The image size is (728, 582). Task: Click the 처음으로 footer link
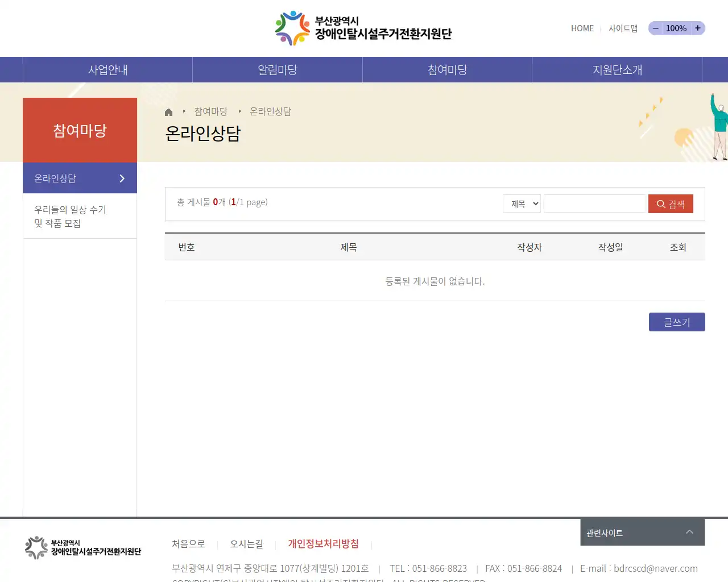tap(188, 544)
